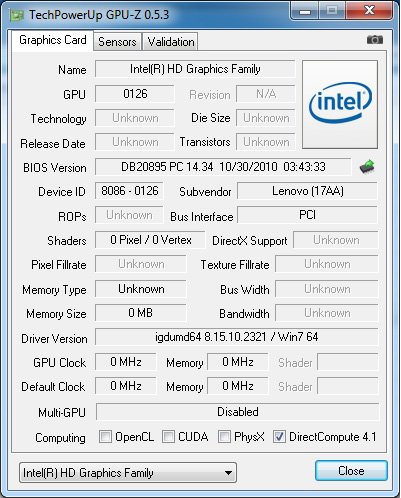Click the Shader field in GPU Clock row
Viewport: 401px width, 498px height.
348,362
